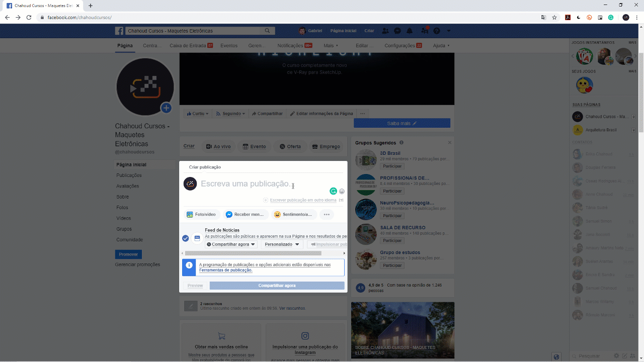Click the help '?' beside Escrever publicação em outro idioma

(x=341, y=200)
